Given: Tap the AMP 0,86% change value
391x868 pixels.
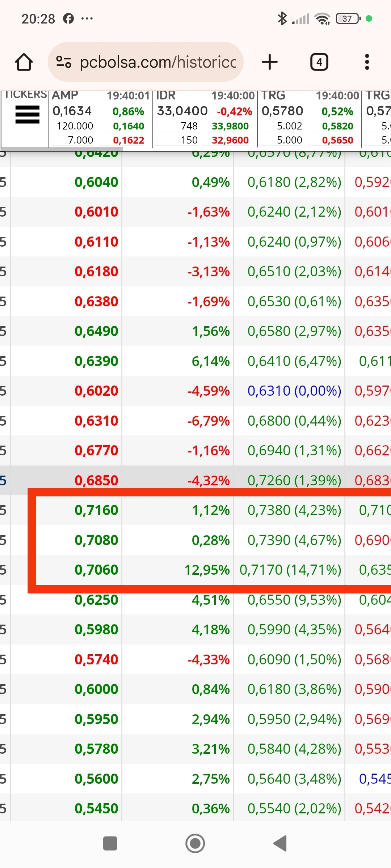Looking at the screenshot, I should (x=128, y=111).
